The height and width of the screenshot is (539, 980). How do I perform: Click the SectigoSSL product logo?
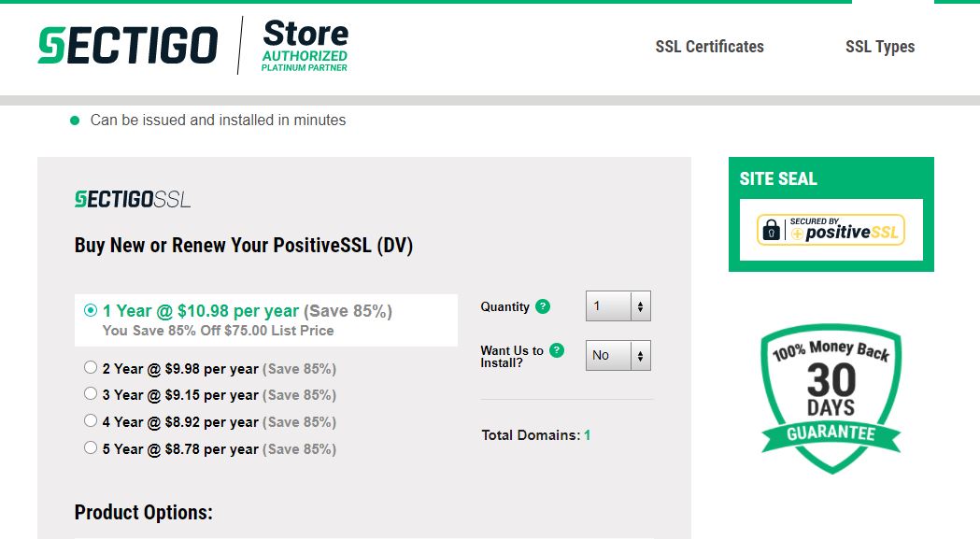133,200
